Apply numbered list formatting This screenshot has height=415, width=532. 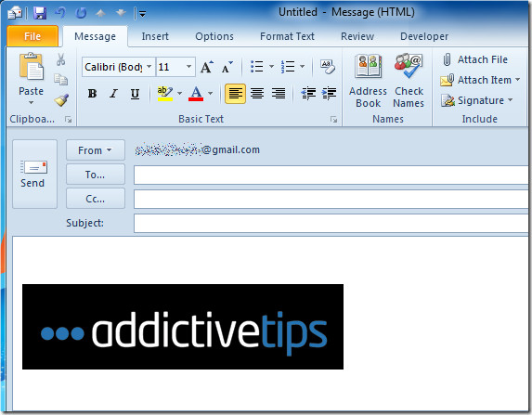click(288, 67)
